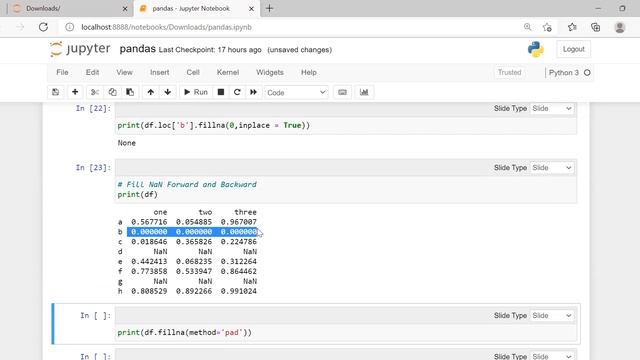Image resolution: width=640 pixels, height=360 pixels.
Task: Click value 0.567716 in row a
Action: coord(149,222)
